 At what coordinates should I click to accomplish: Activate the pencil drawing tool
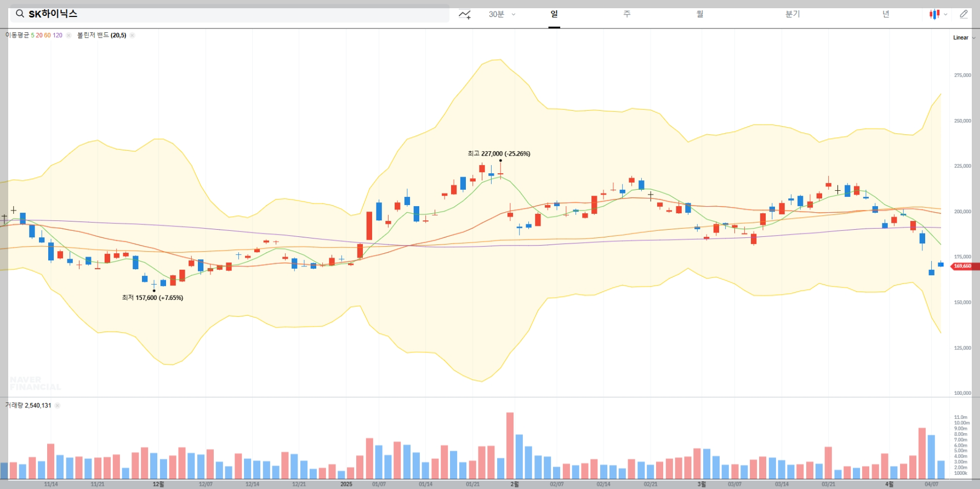(x=964, y=14)
